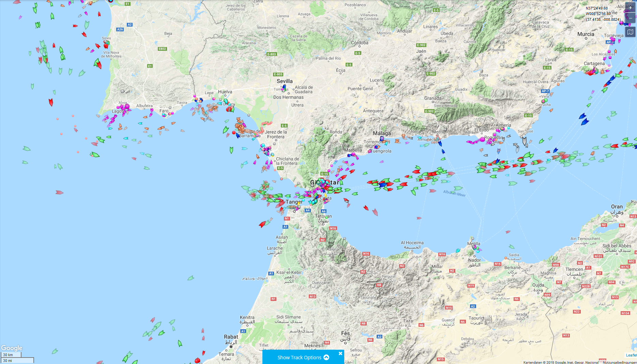Select the red vessel northeast of Tétouan
The height and width of the screenshot is (364, 637).
(x=366, y=208)
